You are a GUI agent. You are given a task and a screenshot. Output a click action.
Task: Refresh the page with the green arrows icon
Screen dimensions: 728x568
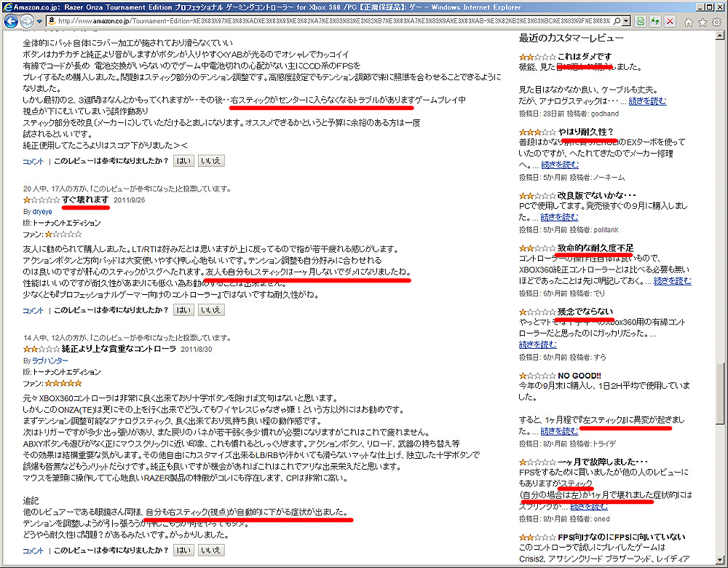(655, 21)
